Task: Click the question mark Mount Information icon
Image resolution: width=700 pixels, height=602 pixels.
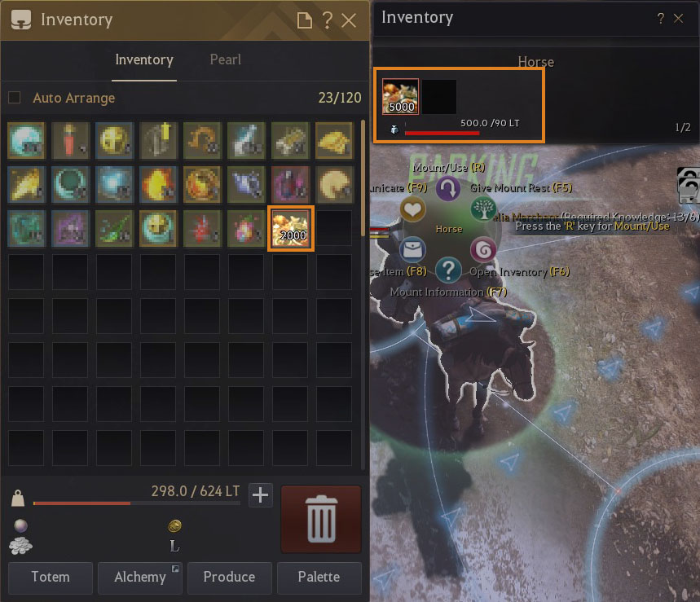Action: tap(448, 270)
